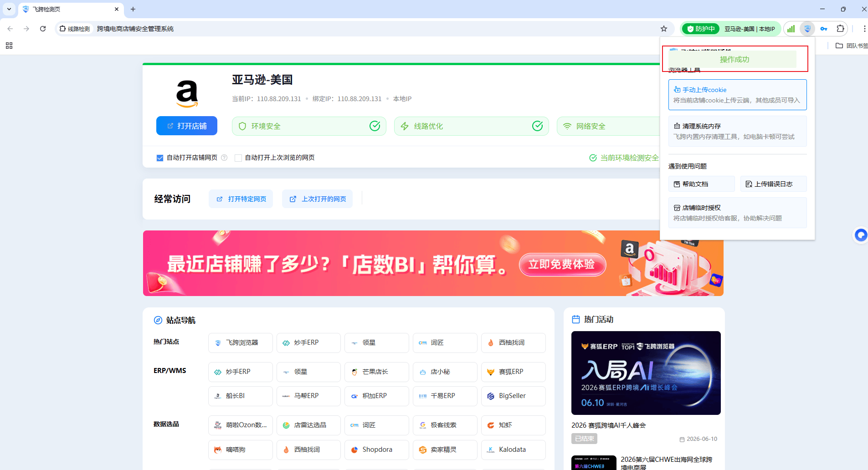Click the signal strength bars icon
Screen dimensions: 868x470
coord(791,29)
